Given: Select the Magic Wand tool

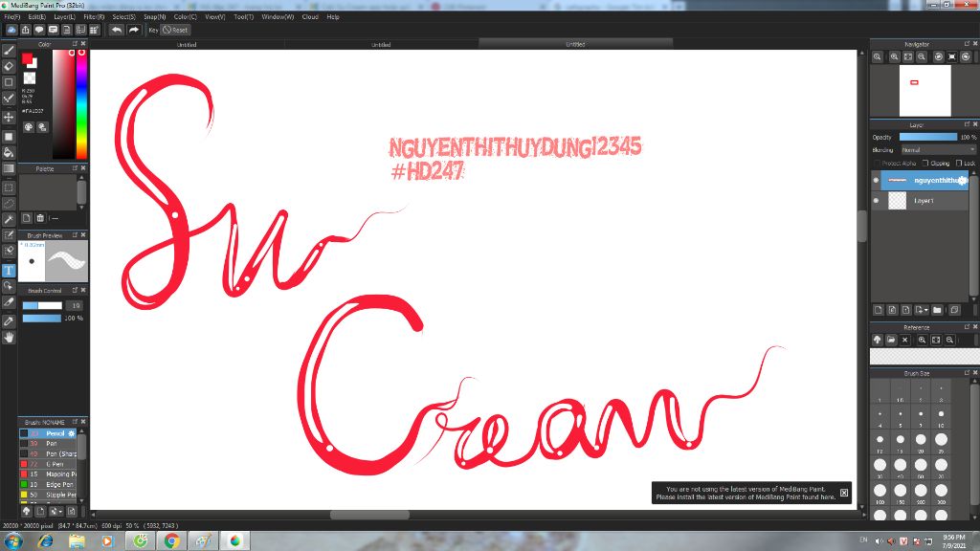Looking at the screenshot, I should coord(9,219).
